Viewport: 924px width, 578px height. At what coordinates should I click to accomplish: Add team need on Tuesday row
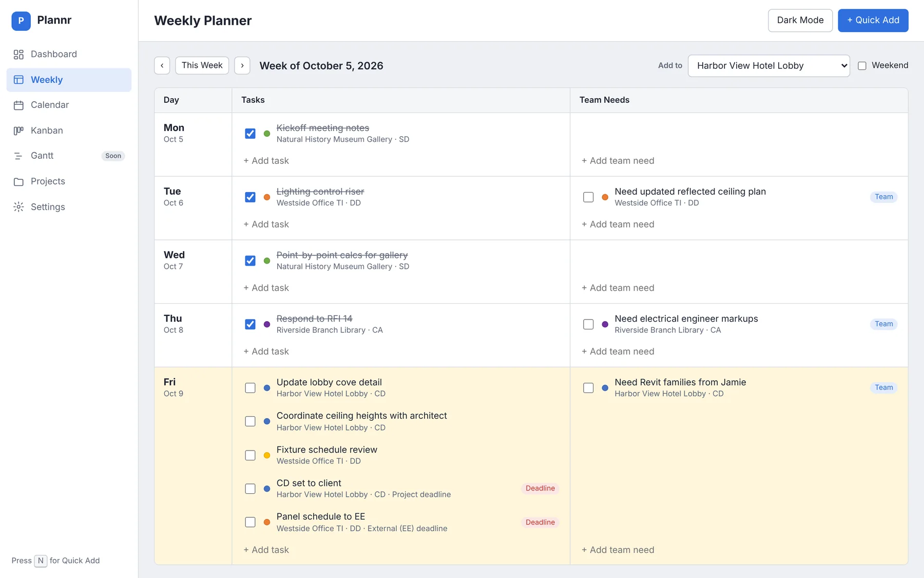coord(618,225)
